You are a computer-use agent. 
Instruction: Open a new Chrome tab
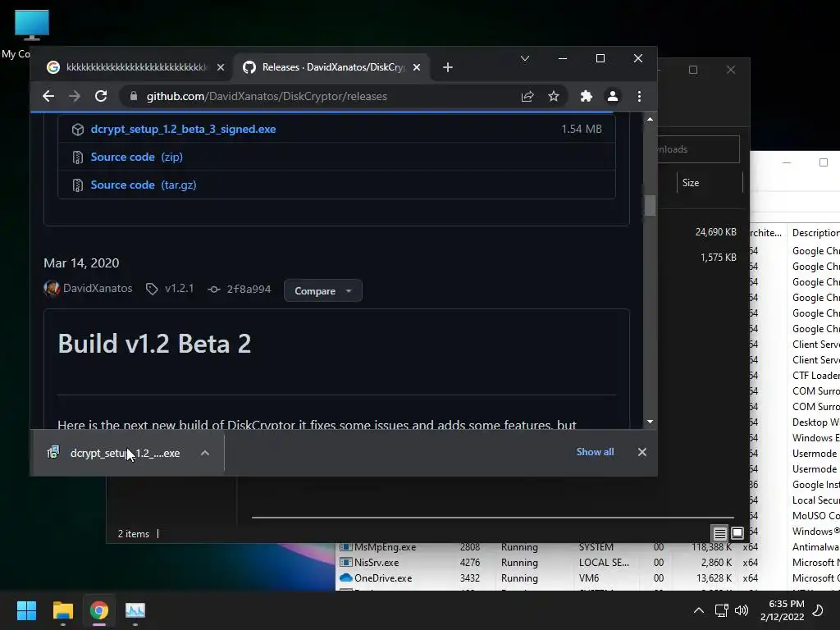pyautogui.click(x=448, y=67)
